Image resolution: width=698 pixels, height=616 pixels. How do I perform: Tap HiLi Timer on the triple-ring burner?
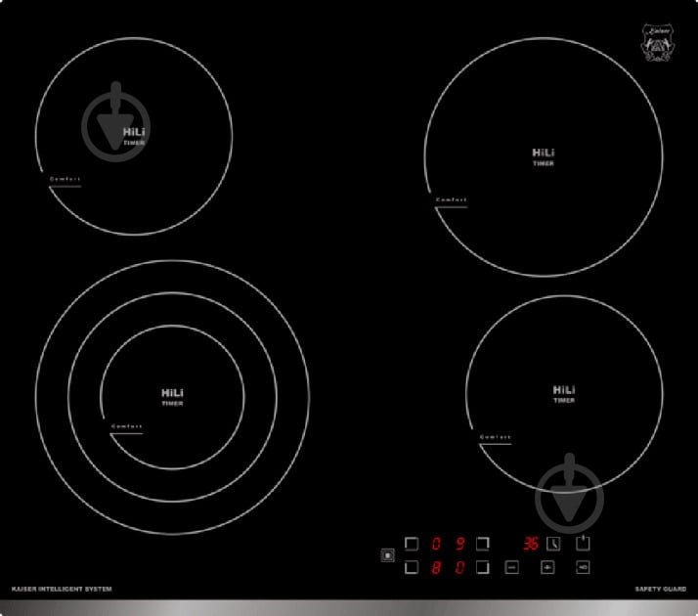tap(172, 397)
